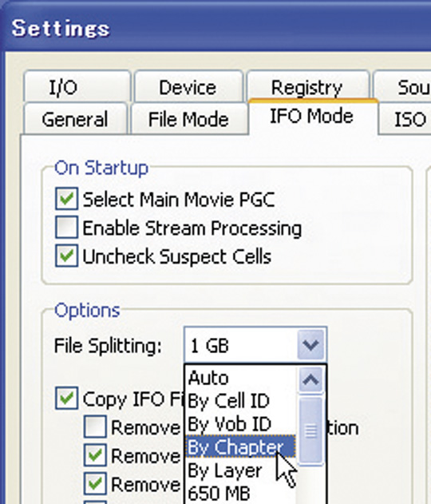Click the list's scroll up arrow
The image size is (431, 504).
click(x=310, y=380)
